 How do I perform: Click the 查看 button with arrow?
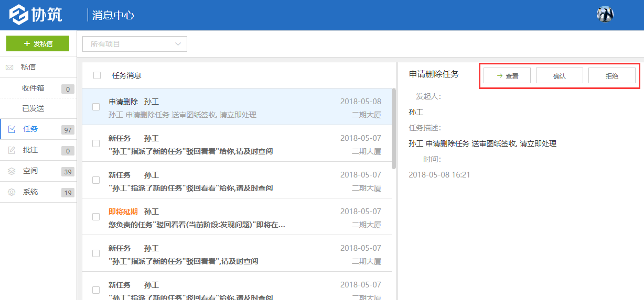pos(507,76)
